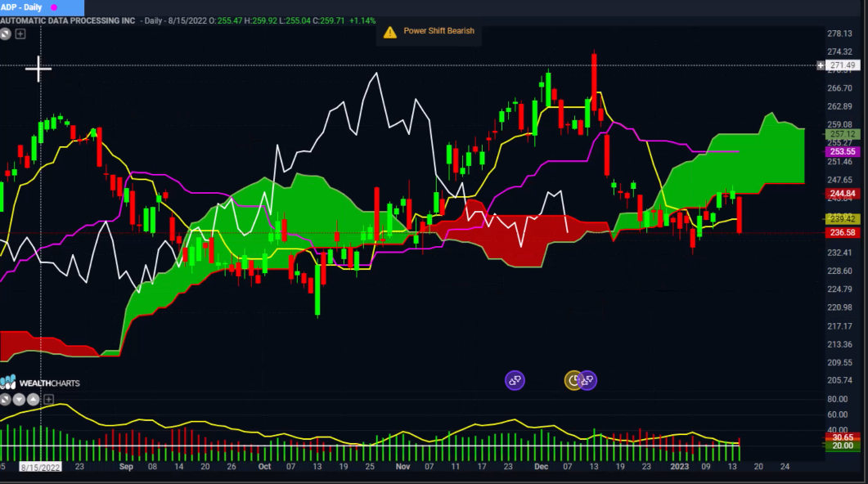
Task: Click the 2023 label on the time axis
Action: pos(679,467)
